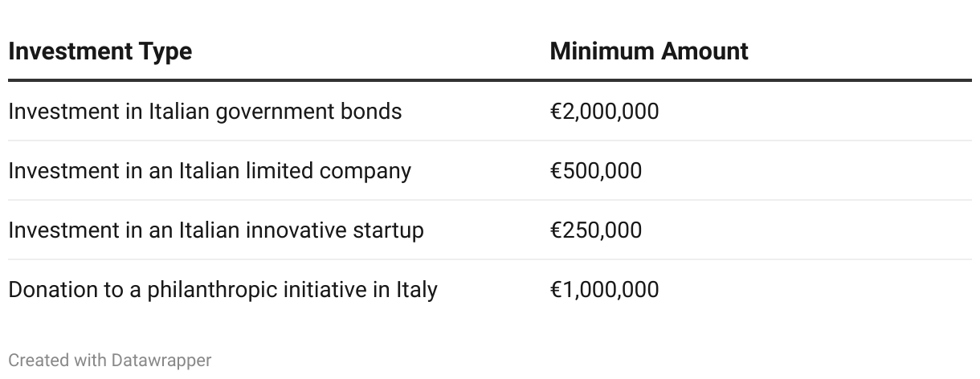Click the word Amount in header
Image resolution: width=980 pixels, height=379 pixels.
pos(704,51)
